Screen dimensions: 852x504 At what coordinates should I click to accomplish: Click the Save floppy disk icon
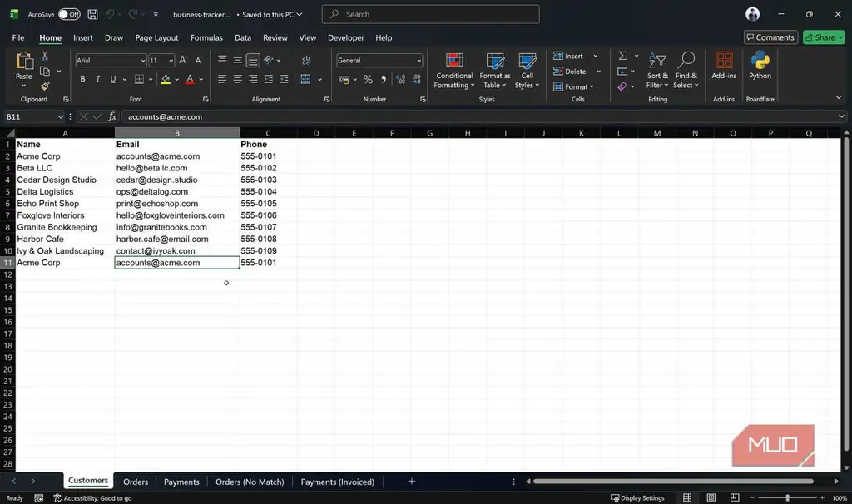tap(93, 14)
